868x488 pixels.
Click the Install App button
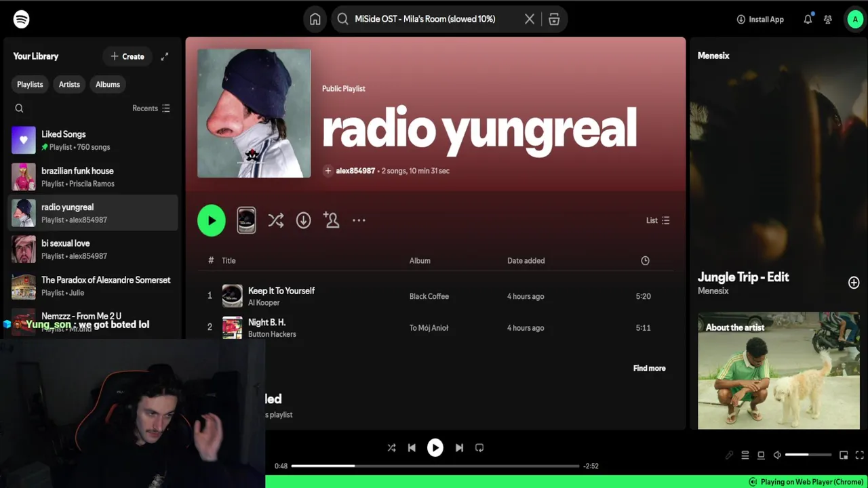coord(760,19)
